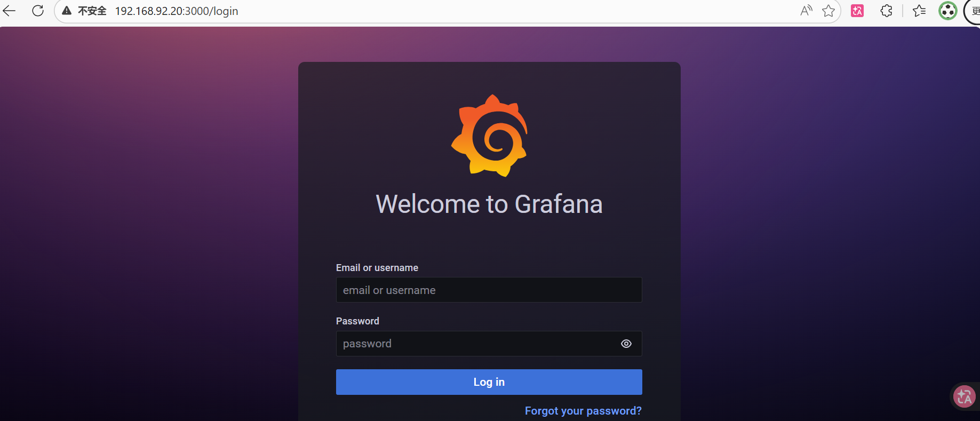Open the favorites list icon
The height and width of the screenshot is (421, 980).
919,11
